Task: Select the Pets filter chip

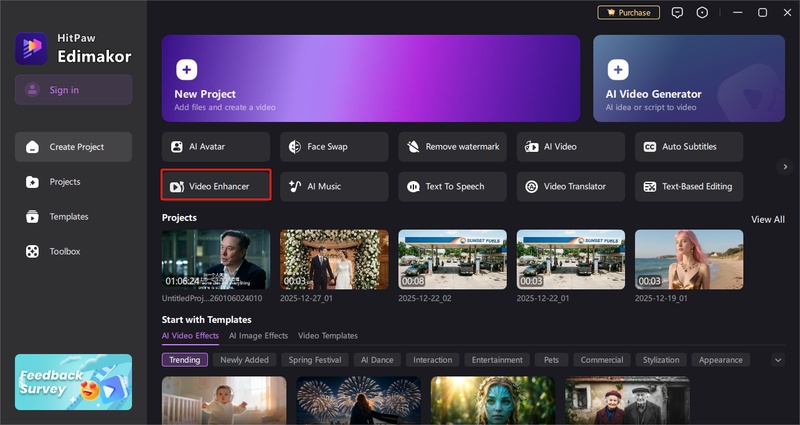Action: [x=552, y=360]
